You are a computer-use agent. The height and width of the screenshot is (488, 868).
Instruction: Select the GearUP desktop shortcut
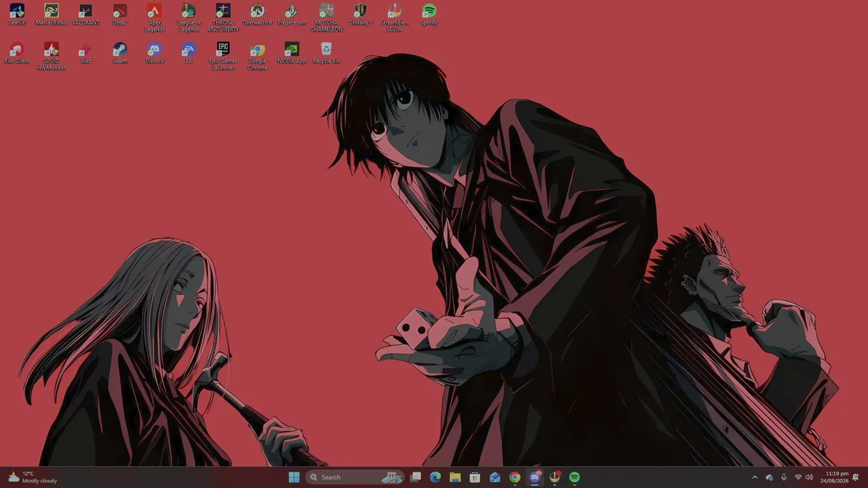pyautogui.click(x=17, y=15)
